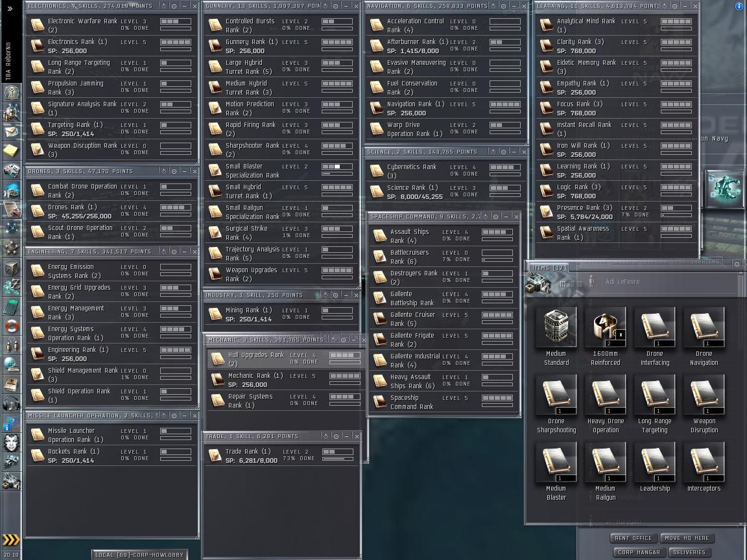Open the headphones jukebox icon in sidebar

[11, 404]
